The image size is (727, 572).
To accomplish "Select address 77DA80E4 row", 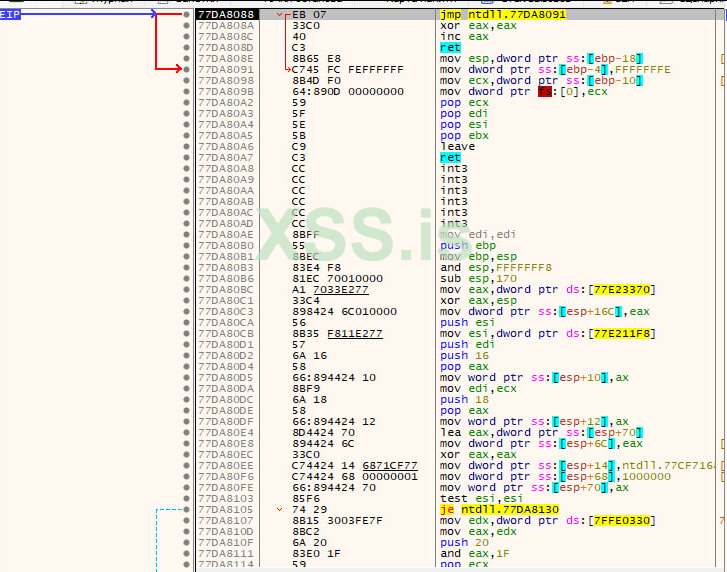I will pyautogui.click(x=226, y=432).
